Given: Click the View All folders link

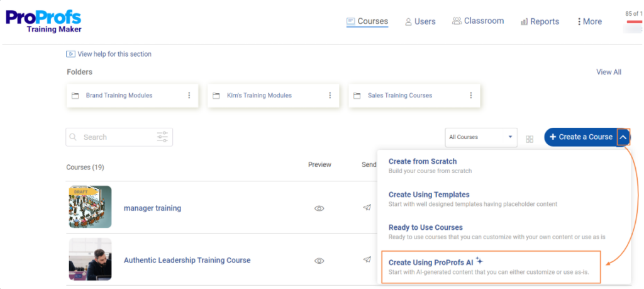Looking at the screenshot, I should (608, 72).
